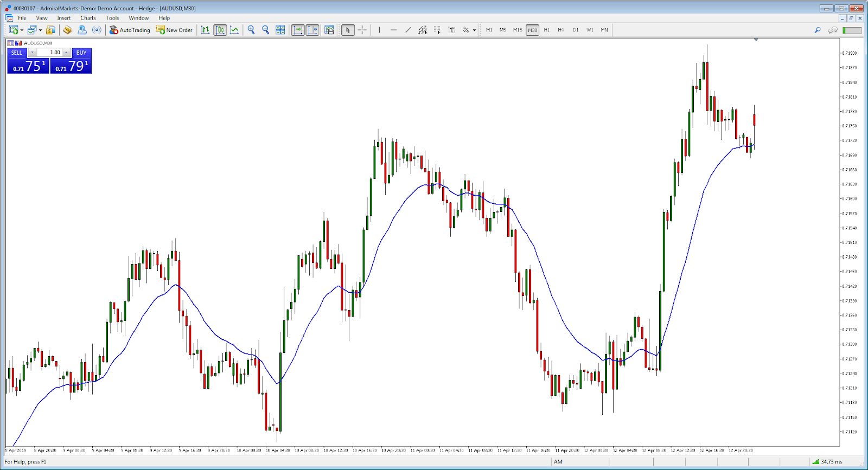Decrease the trade volume with down arrow
This screenshot has width=868, height=470.
tap(33, 53)
